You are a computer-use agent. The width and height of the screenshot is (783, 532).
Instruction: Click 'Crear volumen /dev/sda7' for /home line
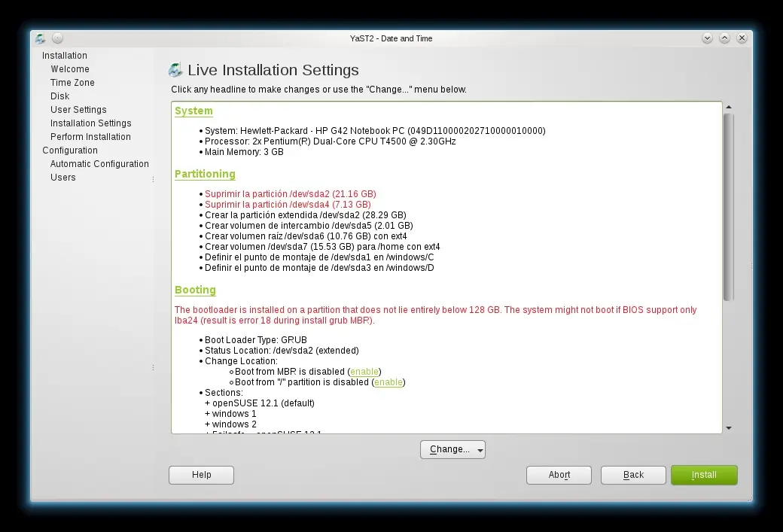[322, 247]
